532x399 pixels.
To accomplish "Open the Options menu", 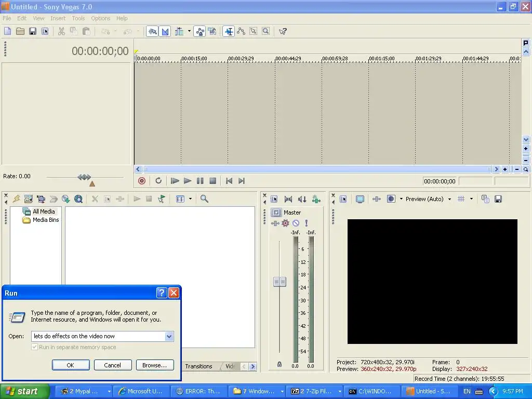I will coord(100,18).
